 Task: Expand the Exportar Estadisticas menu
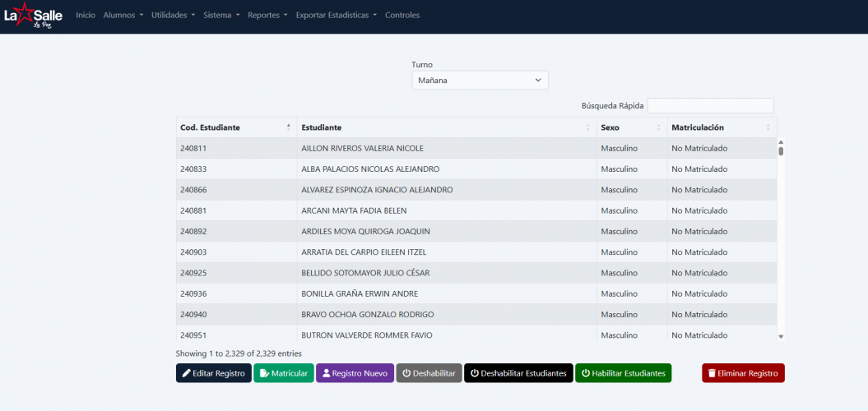click(337, 16)
